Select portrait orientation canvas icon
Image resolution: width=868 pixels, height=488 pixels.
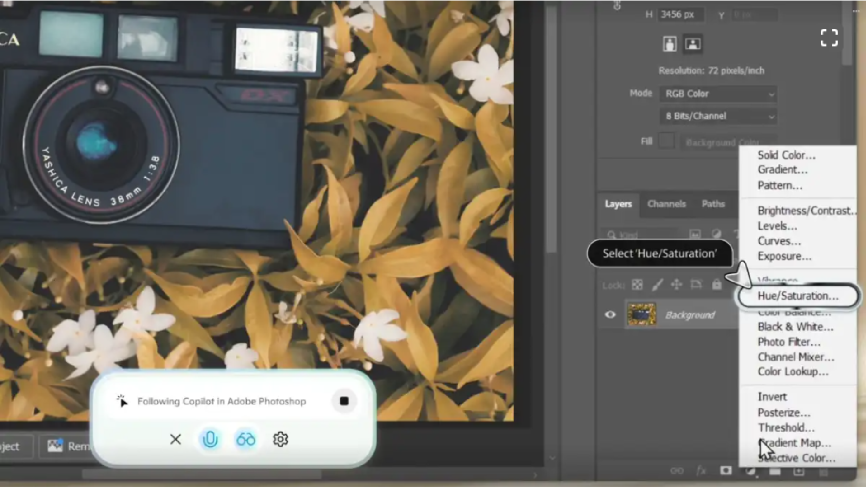click(670, 44)
